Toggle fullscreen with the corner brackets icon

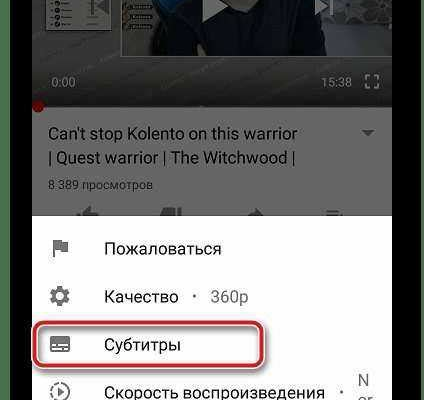click(x=372, y=82)
